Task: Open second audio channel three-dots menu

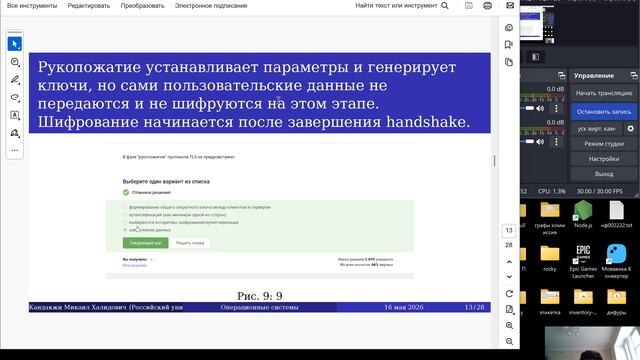Action: 556,142
